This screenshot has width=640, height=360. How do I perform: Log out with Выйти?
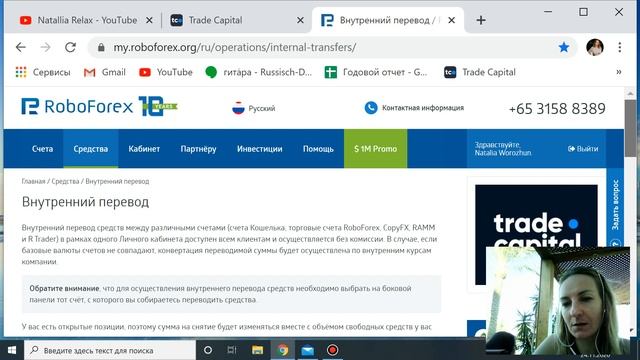tap(583, 149)
